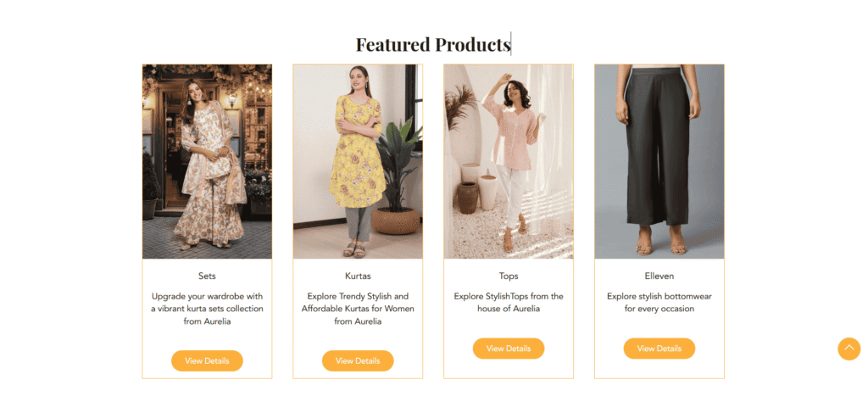This screenshot has width=868, height=413.
Task: Open the Sets product image
Action: 207,161
